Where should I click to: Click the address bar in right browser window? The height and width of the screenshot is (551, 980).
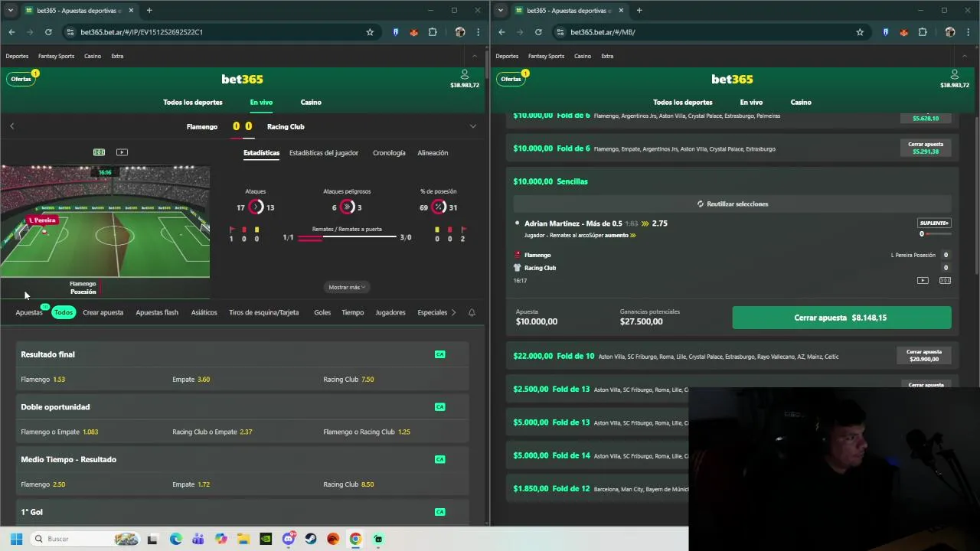coord(710,32)
